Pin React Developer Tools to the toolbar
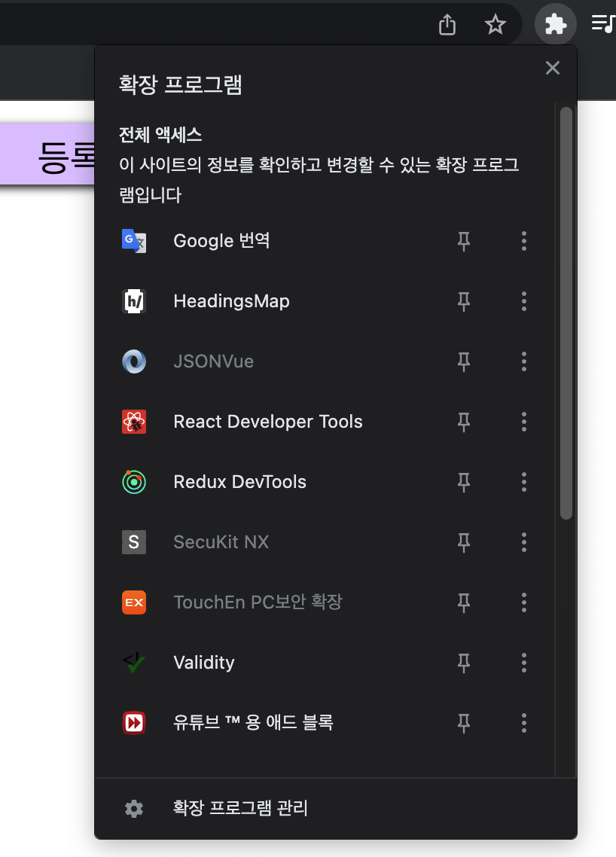616x857 pixels. pos(463,422)
